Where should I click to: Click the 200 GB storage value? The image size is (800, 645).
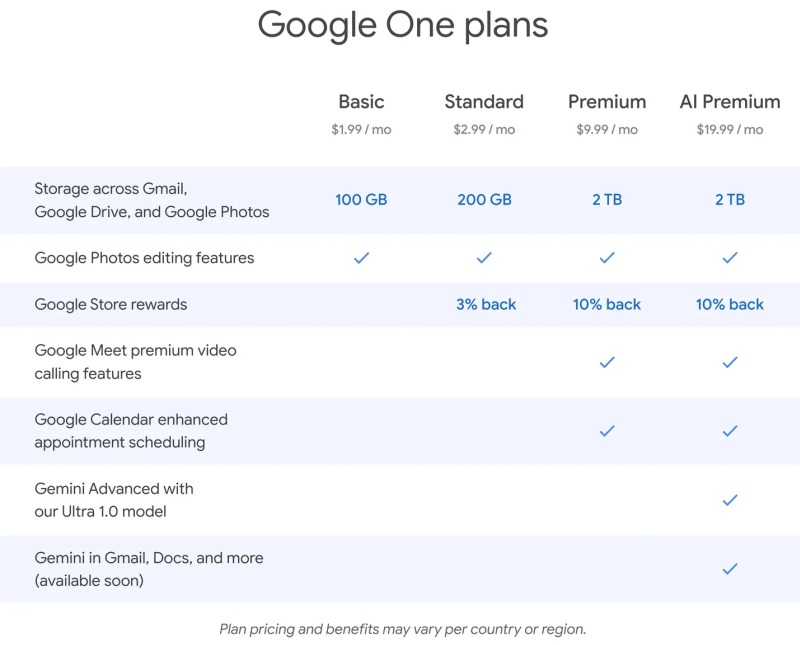pyautogui.click(x=484, y=200)
